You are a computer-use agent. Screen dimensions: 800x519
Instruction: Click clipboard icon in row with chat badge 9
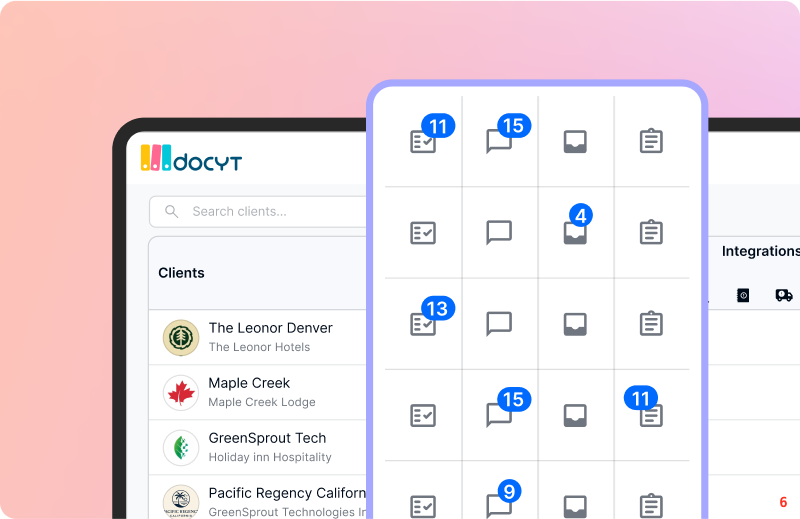point(651,506)
